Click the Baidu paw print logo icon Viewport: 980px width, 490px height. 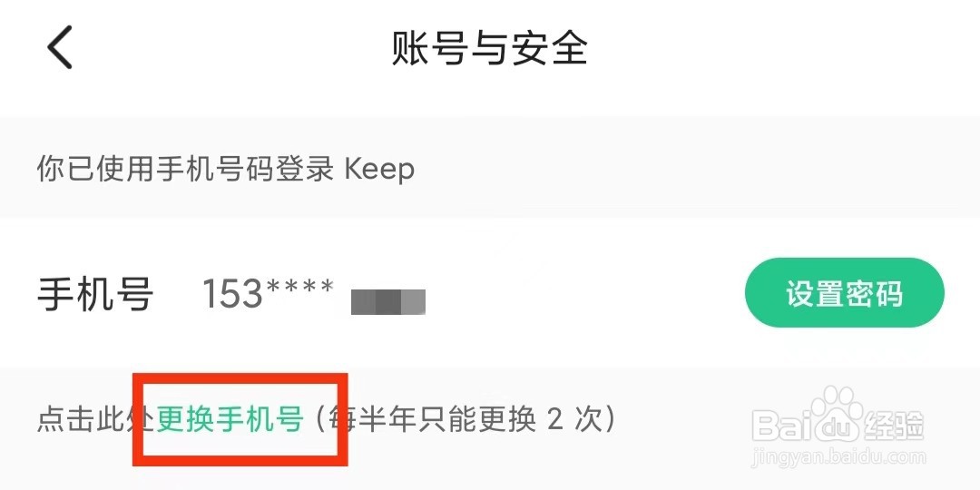tap(838, 413)
